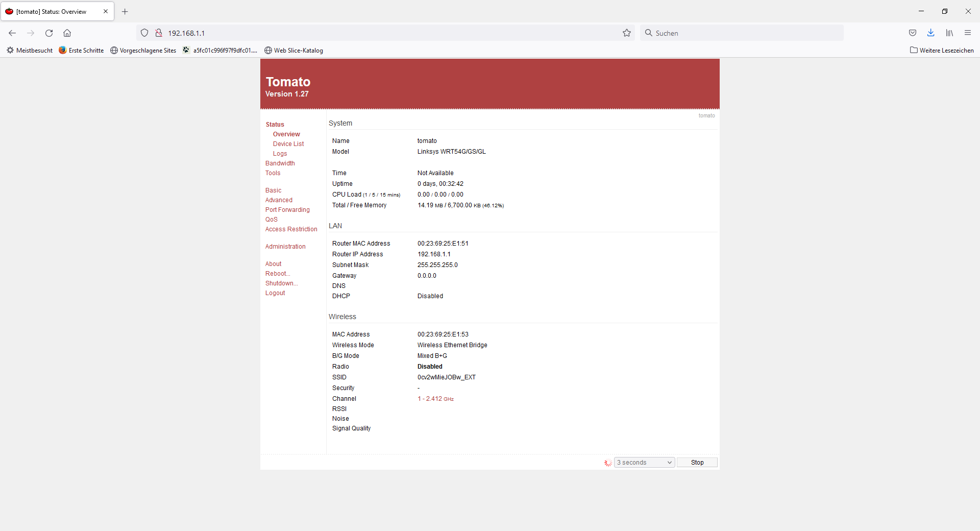Open Port Forwarding settings
The width and height of the screenshot is (980, 531).
(287, 210)
